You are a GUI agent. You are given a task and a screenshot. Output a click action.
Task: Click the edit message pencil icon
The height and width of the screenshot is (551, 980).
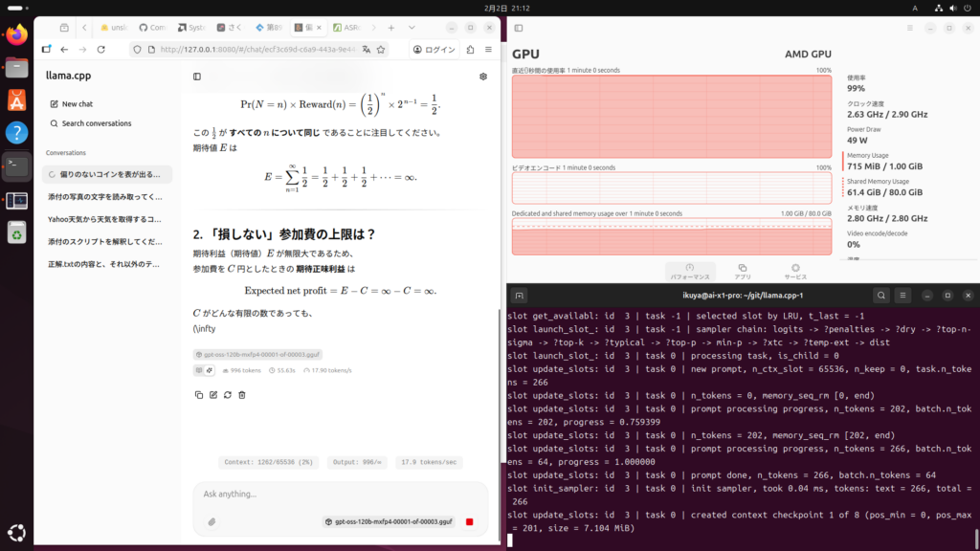pyautogui.click(x=212, y=394)
